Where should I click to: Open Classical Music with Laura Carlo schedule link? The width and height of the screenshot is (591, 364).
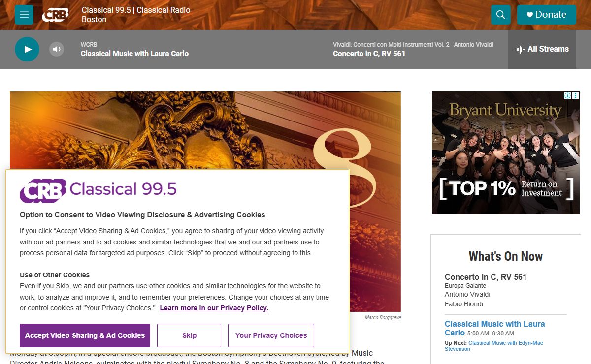(494, 328)
